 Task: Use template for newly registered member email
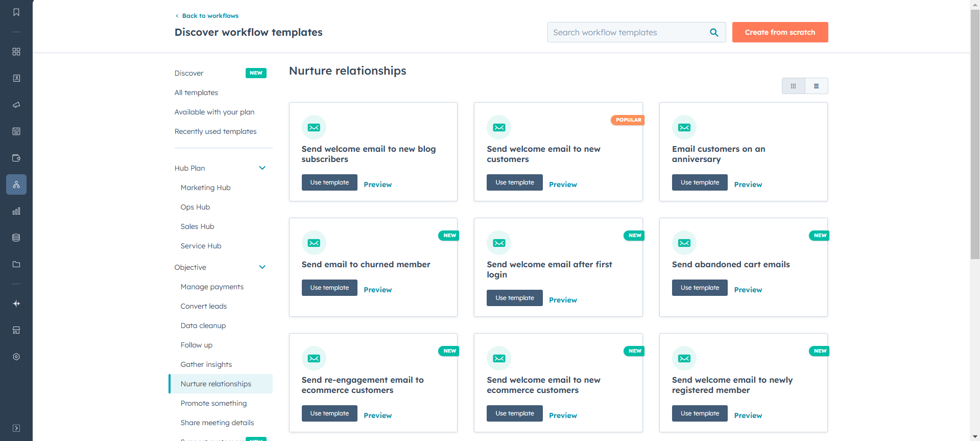coord(700,413)
